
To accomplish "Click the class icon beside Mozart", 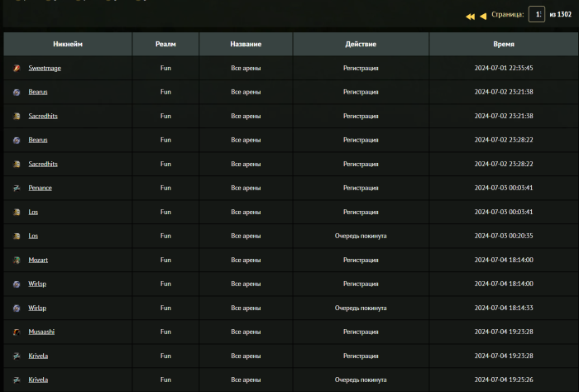I will (17, 260).
